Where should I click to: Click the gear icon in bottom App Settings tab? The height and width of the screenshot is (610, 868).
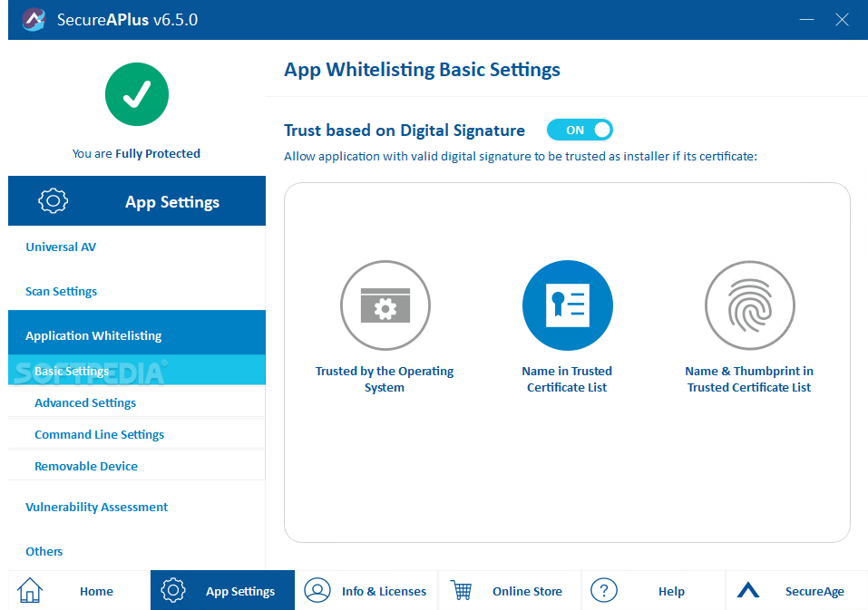173,591
